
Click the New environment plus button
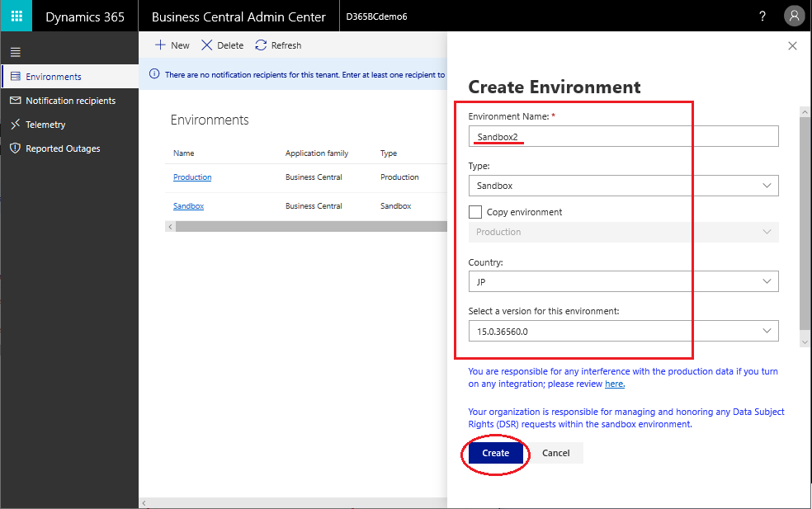pos(172,45)
